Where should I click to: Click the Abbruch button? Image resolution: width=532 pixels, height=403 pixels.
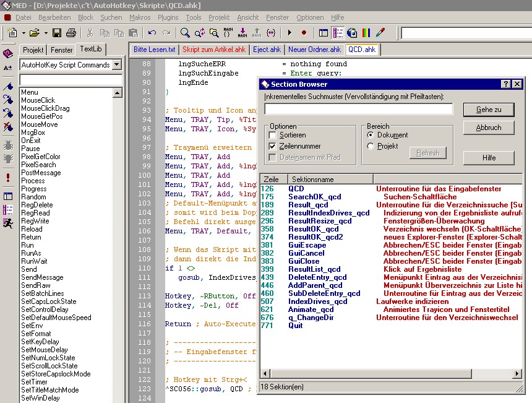(489, 128)
